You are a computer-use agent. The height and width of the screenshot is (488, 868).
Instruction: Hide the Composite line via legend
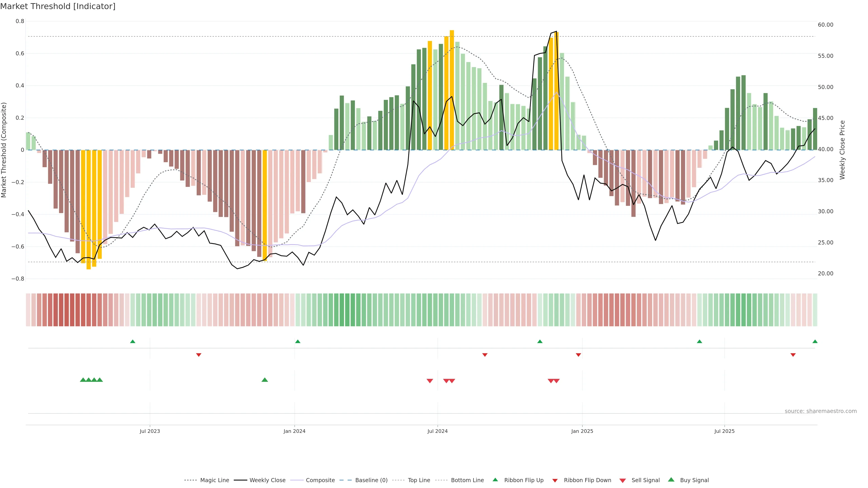tap(320, 480)
